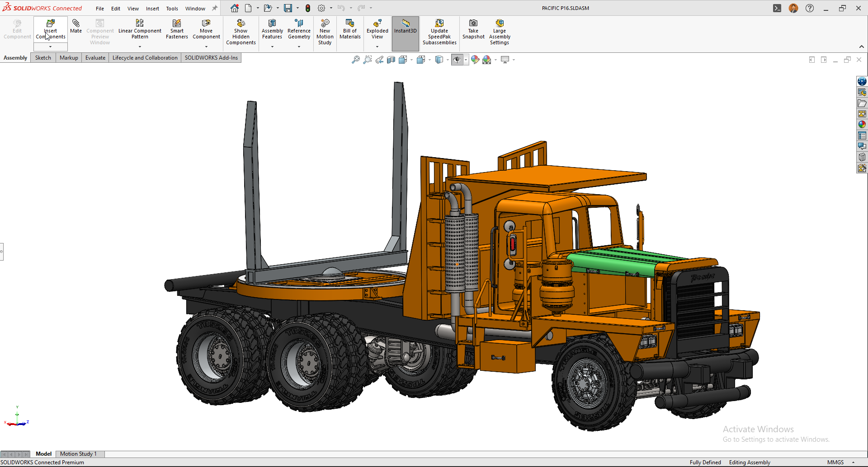Click Insert Components tool
Screen dimensions: 868x467
tap(51, 29)
